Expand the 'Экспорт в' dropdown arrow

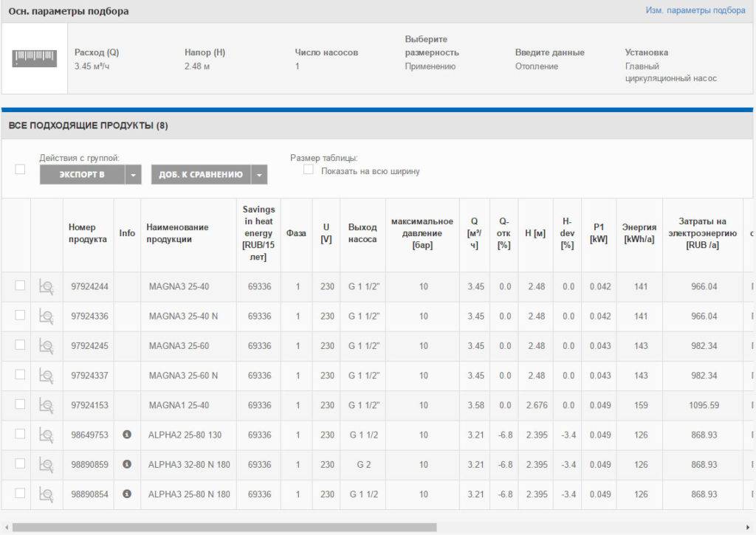133,175
